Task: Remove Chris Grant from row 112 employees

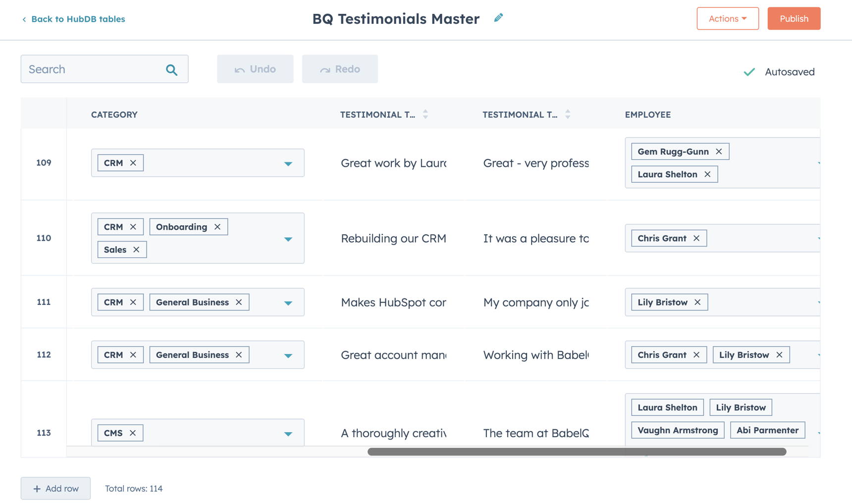Action: click(x=696, y=354)
